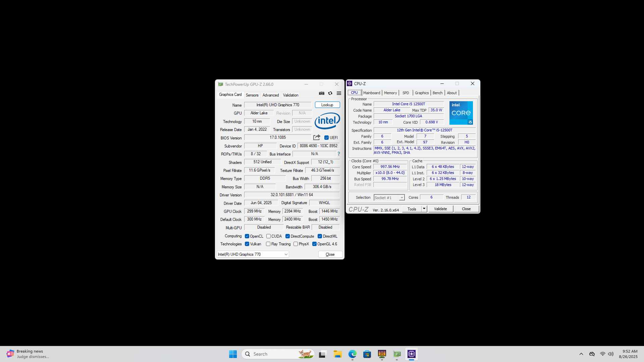Screen dimensions: 644x362
Task: Switch to the Mainboard tab in CPU-Z
Action: (372, 93)
